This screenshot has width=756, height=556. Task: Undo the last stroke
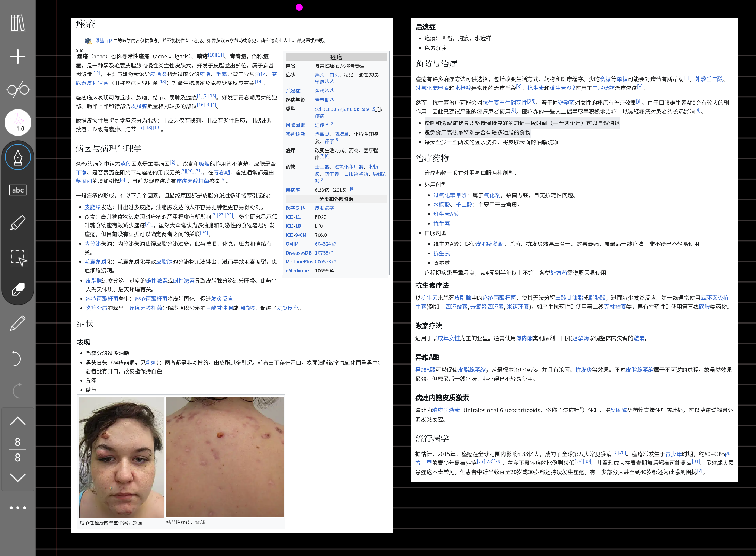(x=17, y=358)
